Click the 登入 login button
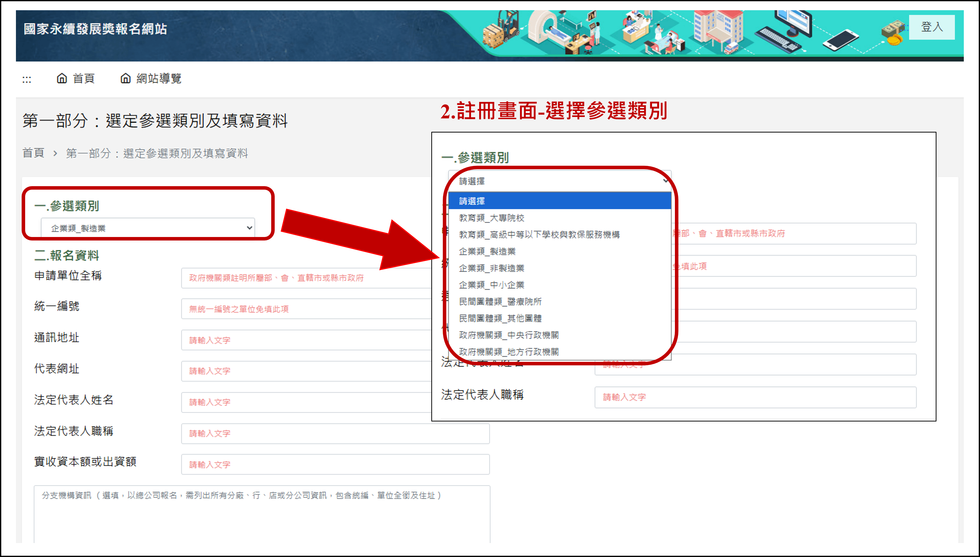The height and width of the screenshot is (557, 980). coord(931,27)
